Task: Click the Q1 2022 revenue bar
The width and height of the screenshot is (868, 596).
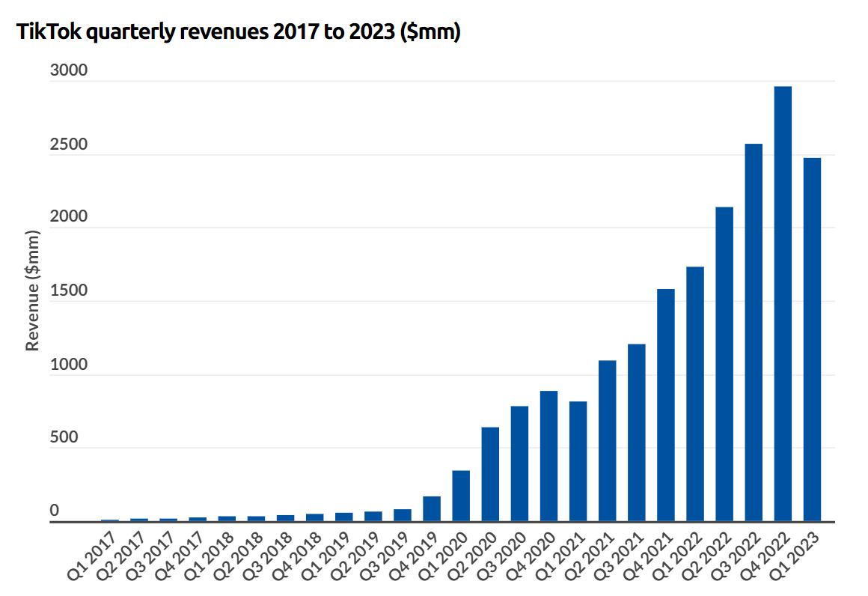Action: [x=695, y=394]
